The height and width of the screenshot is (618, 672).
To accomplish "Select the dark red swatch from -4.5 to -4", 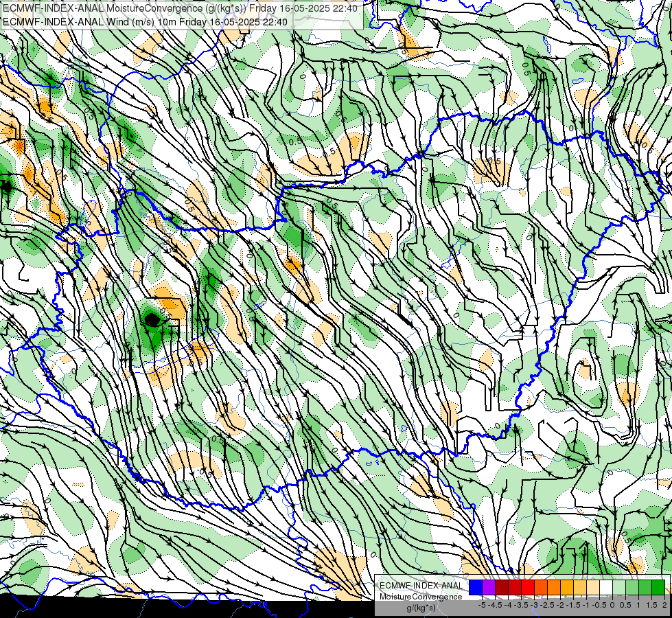I will point(502,587).
